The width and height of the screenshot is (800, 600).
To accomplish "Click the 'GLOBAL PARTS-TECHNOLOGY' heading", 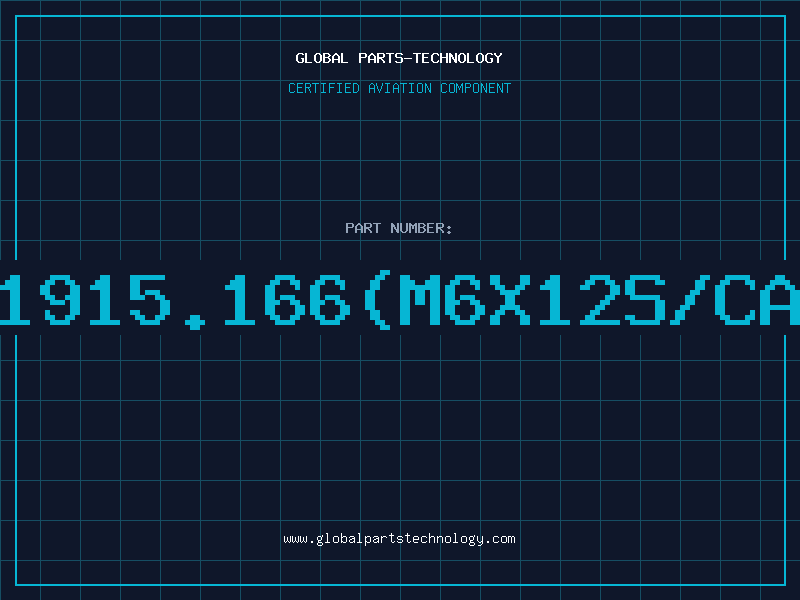I will coord(399,58).
